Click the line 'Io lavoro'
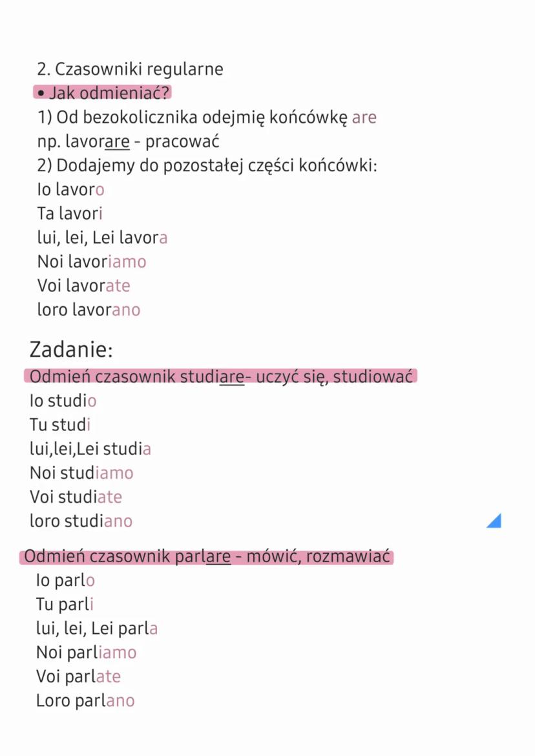Screen dimensions: 535x756 pos(70,190)
